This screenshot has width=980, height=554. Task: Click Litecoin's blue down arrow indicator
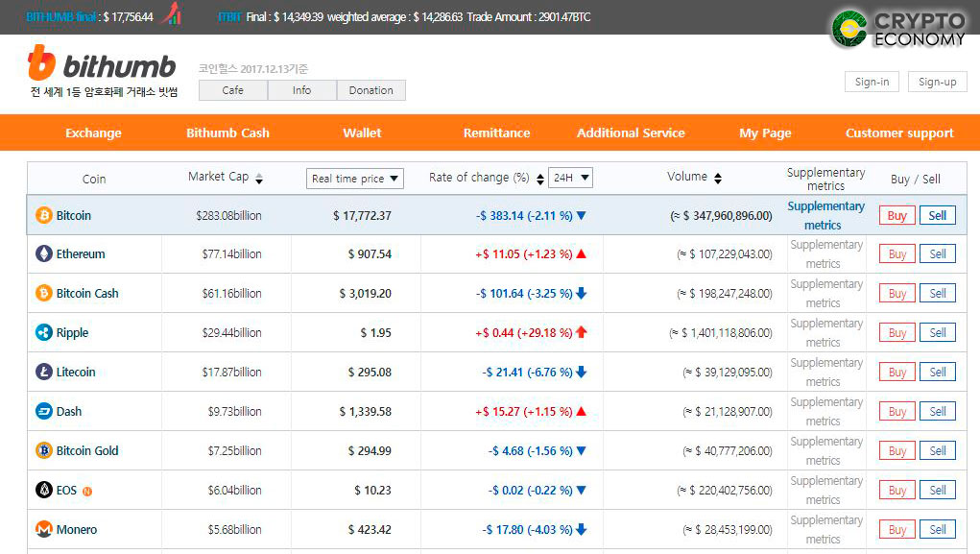pos(582,372)
